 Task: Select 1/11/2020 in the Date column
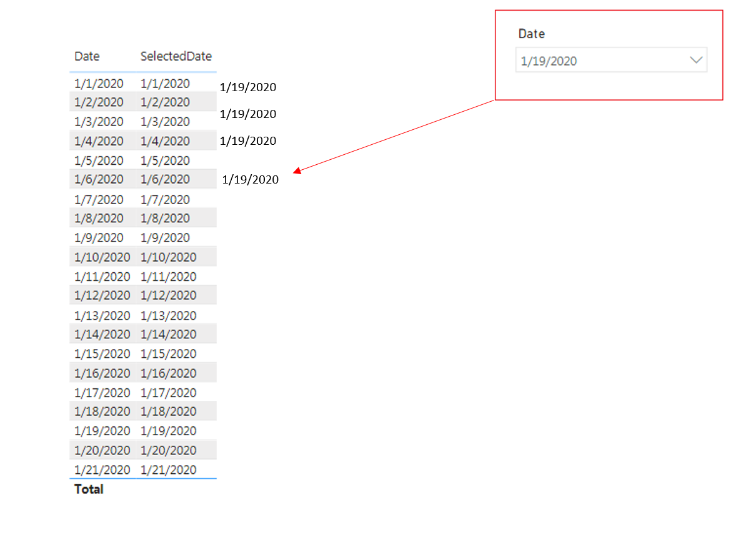pos(102,277)
